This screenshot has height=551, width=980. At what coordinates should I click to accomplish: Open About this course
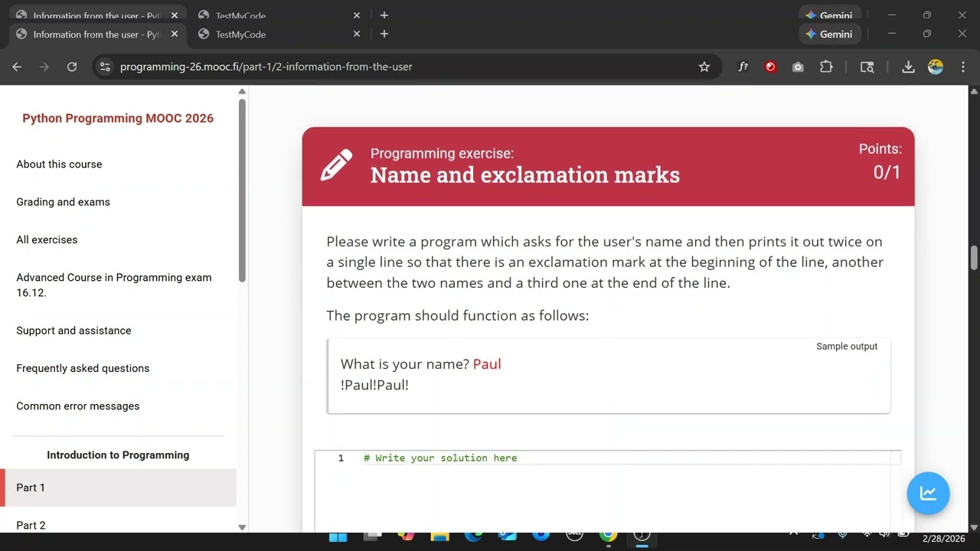[x=59, y=165]
